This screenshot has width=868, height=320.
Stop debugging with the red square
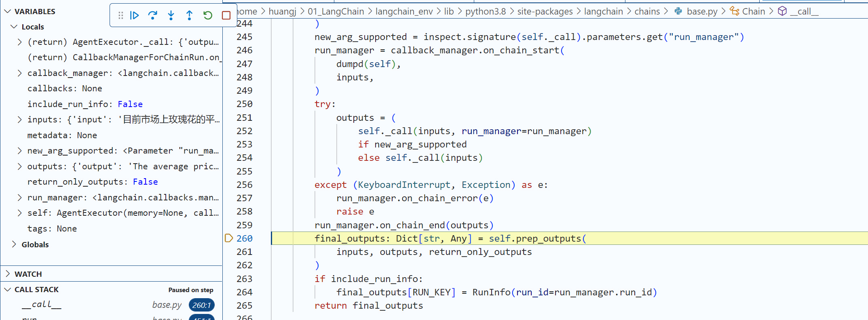[x=226, y=15]
